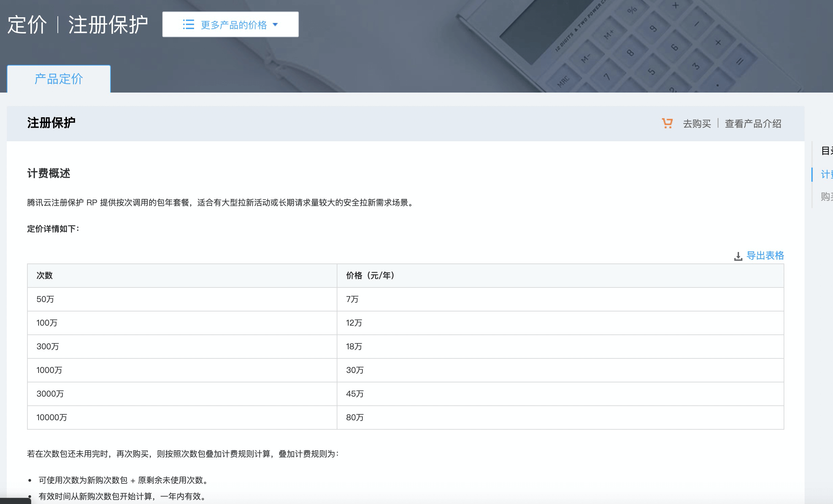Click the 1000万 row in the table
833x504 pixels.
[x=49, y=370]
